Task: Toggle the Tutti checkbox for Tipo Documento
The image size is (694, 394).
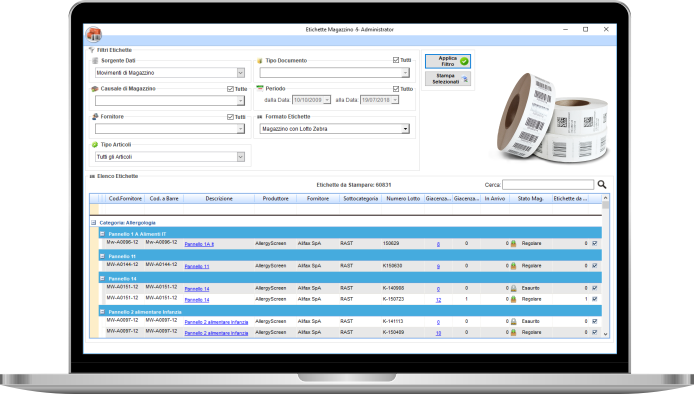Action: (x=396, y=60)
